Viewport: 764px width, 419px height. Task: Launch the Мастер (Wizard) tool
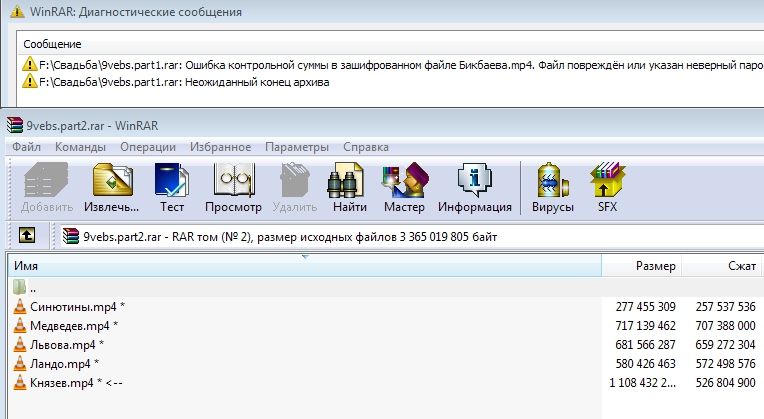click(x=405, y=180)
